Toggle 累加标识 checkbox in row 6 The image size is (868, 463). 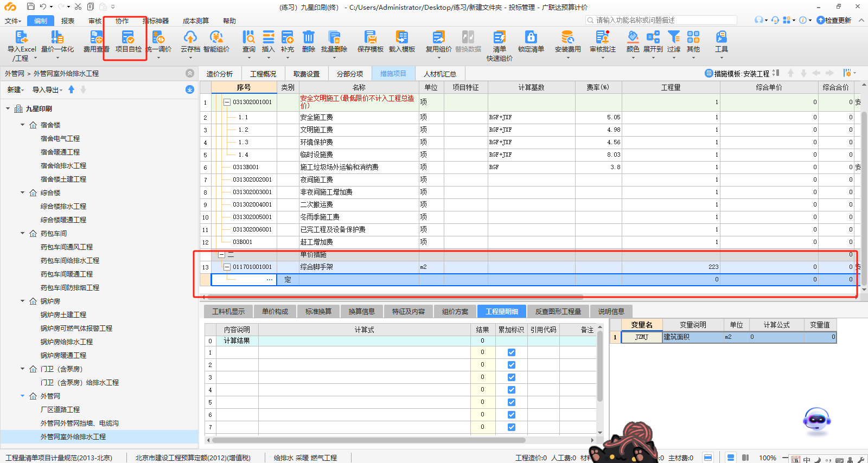click(x=511, y=415)
